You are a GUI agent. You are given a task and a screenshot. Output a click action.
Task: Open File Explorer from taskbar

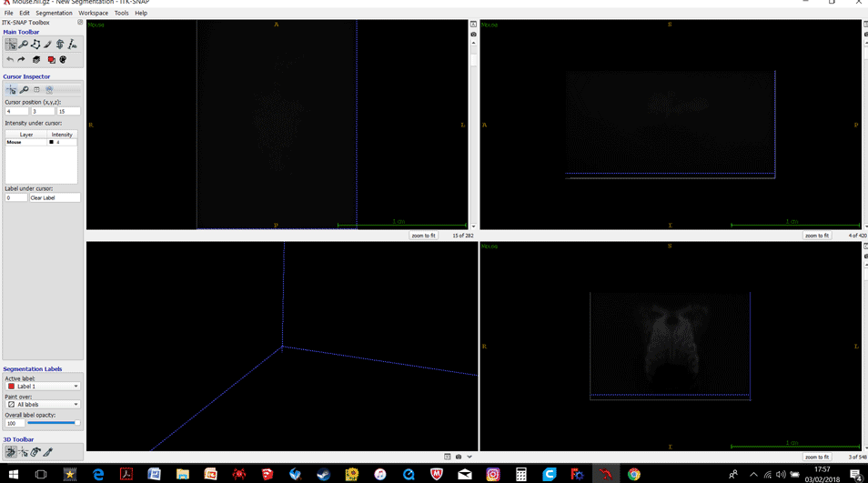[183, 474]
